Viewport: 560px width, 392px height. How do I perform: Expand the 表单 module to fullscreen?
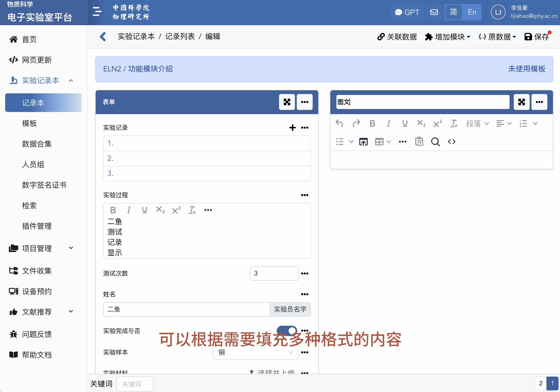[x=287, y=102]
